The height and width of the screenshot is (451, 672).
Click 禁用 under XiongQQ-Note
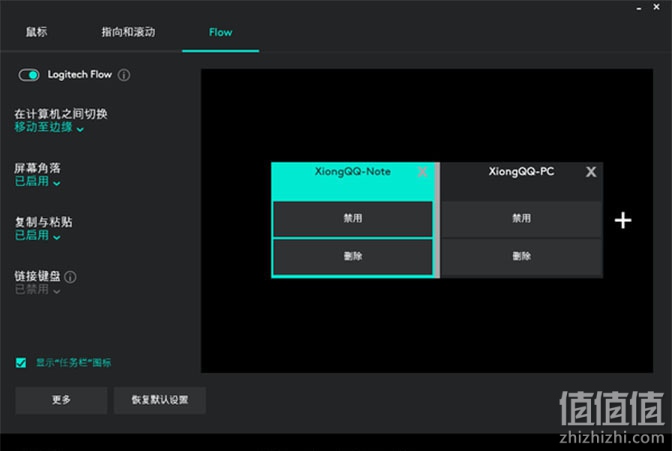coord(353,219)
